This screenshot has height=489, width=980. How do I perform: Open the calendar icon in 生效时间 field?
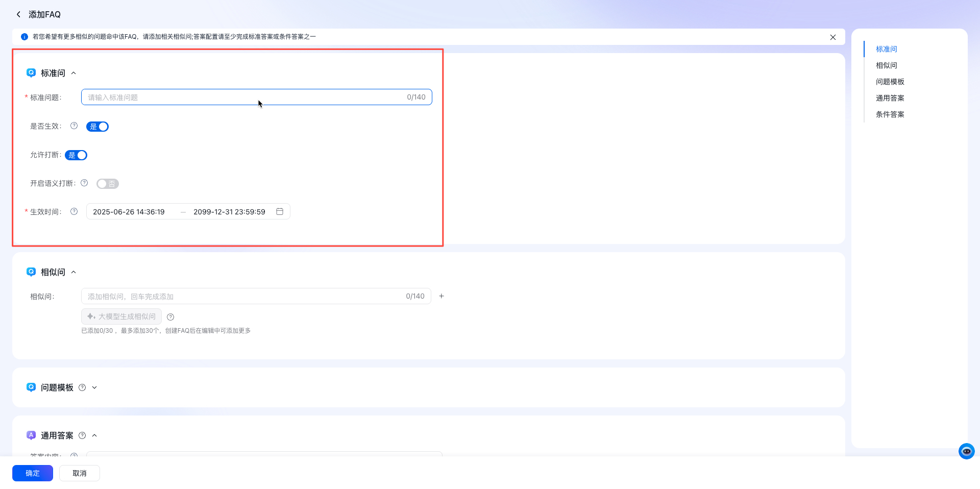[x=280, y=212]
